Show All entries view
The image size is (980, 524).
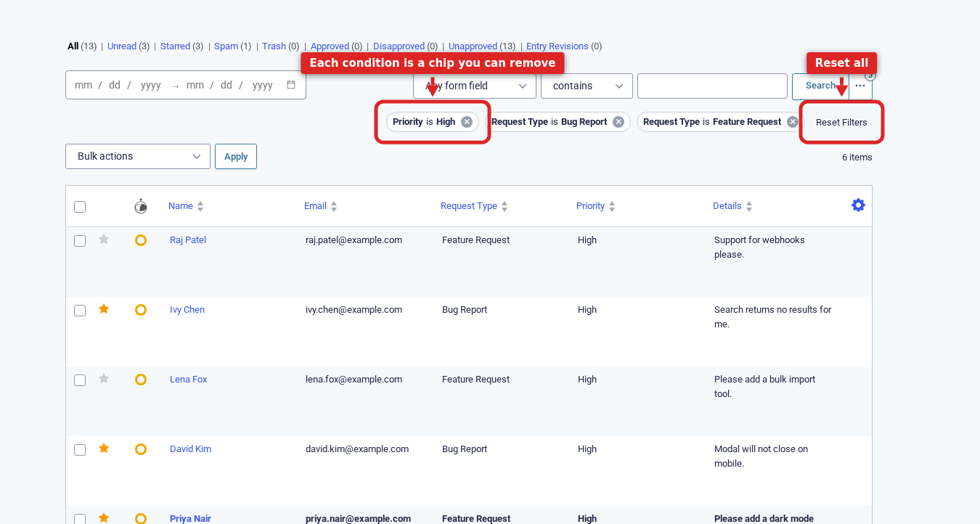pyautogui.click(x=73, y=46)
